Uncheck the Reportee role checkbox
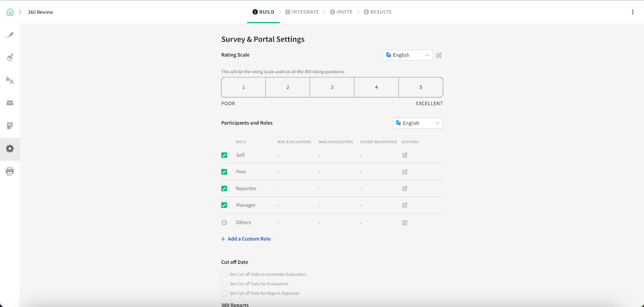The image size is (644, 307). 224,189
